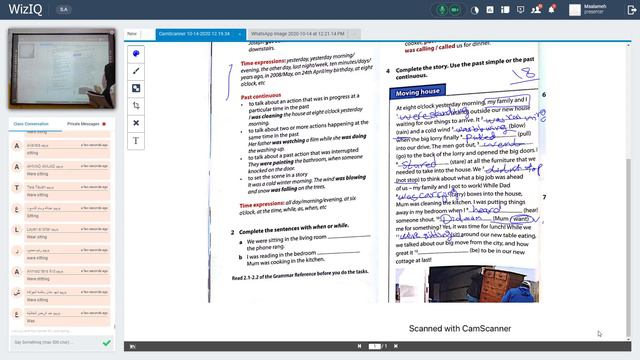
Task: Click the Say Something chat input
Action: click(55, 342)
